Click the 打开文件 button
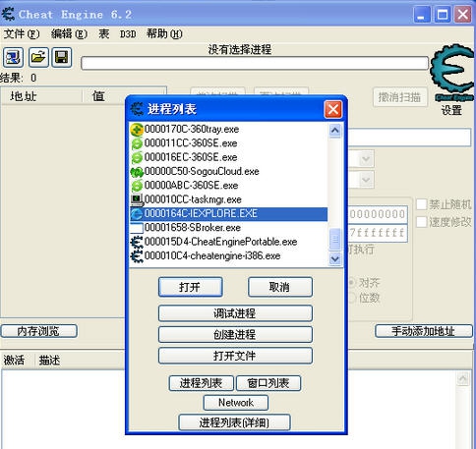 pyautogui.click(x=235, y=356)
